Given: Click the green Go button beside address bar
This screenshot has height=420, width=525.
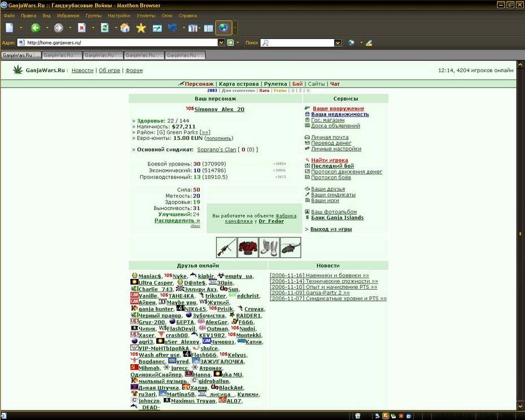Looking at the screenshot, I should 230,42.
